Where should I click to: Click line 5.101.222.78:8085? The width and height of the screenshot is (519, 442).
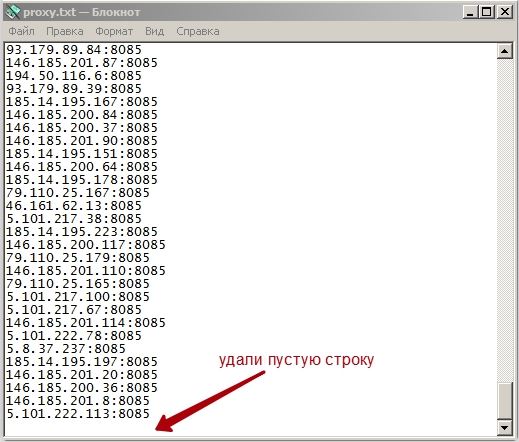74,336
